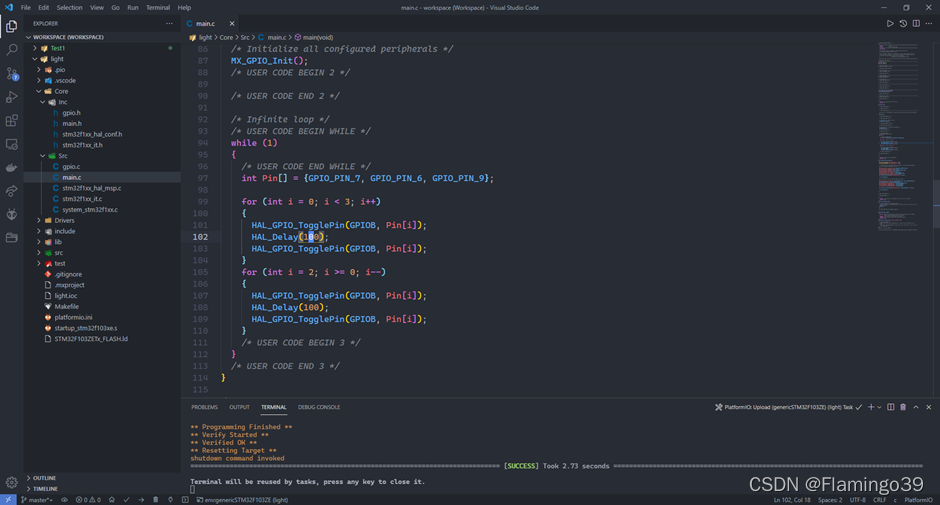This screenshot has width=940, height=505.
Task: Open the Makefile in explorer
Action: coord(66,306)
